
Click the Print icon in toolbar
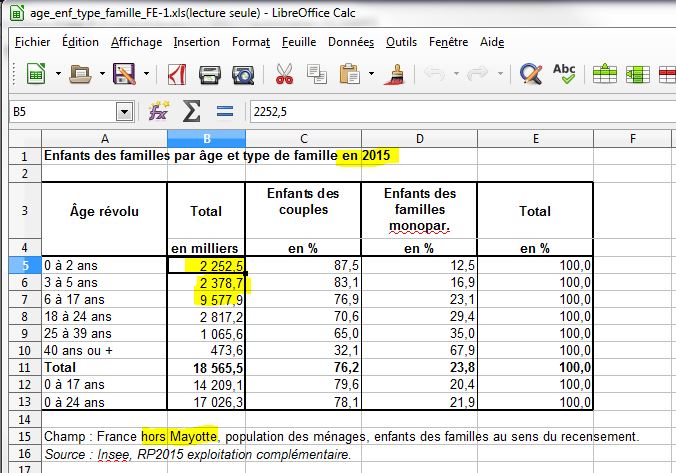click(x=210, y=75)
